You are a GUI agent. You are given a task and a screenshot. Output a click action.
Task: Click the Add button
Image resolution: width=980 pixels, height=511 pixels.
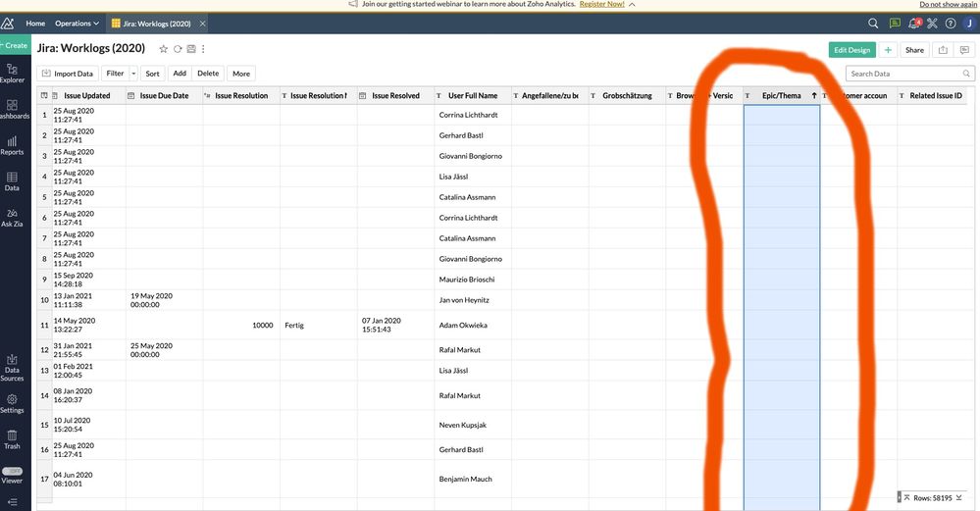click(180, 74)
